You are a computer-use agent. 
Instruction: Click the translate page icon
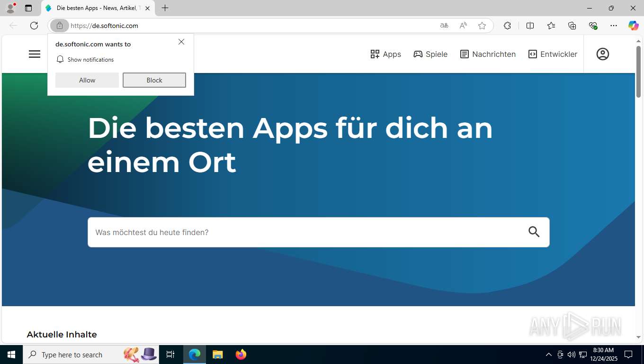pyautogui.click(x=444, y=26)
